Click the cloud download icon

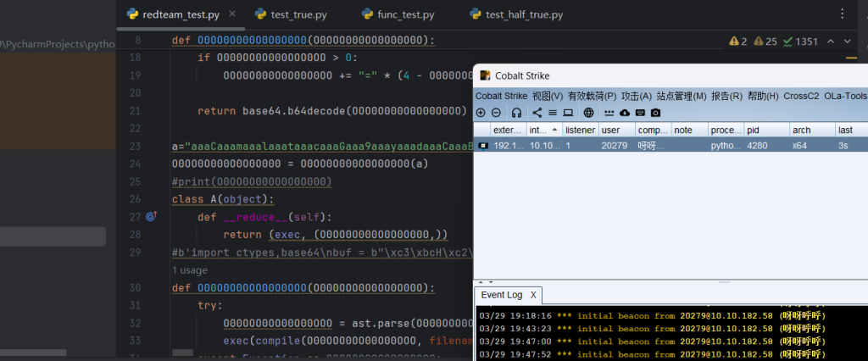tap(625, 113)
